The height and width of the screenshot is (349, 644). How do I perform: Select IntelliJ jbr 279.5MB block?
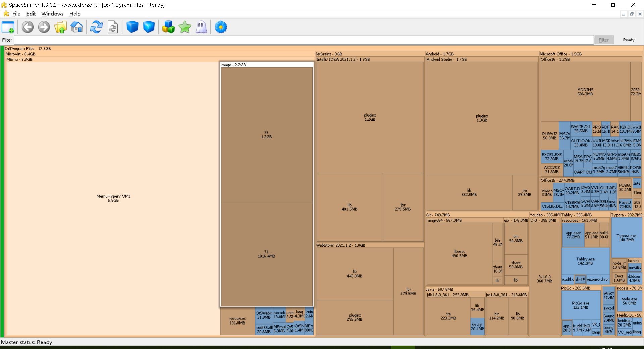(403, 207)
